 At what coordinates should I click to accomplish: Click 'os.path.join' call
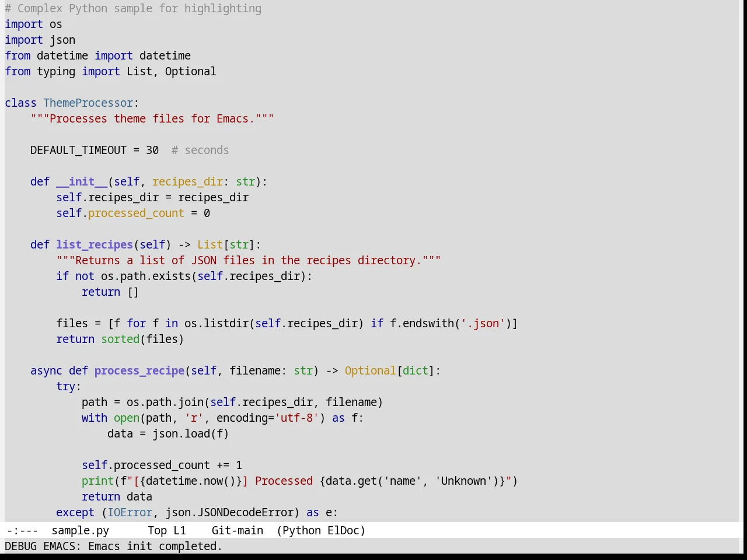coord(165,402)
